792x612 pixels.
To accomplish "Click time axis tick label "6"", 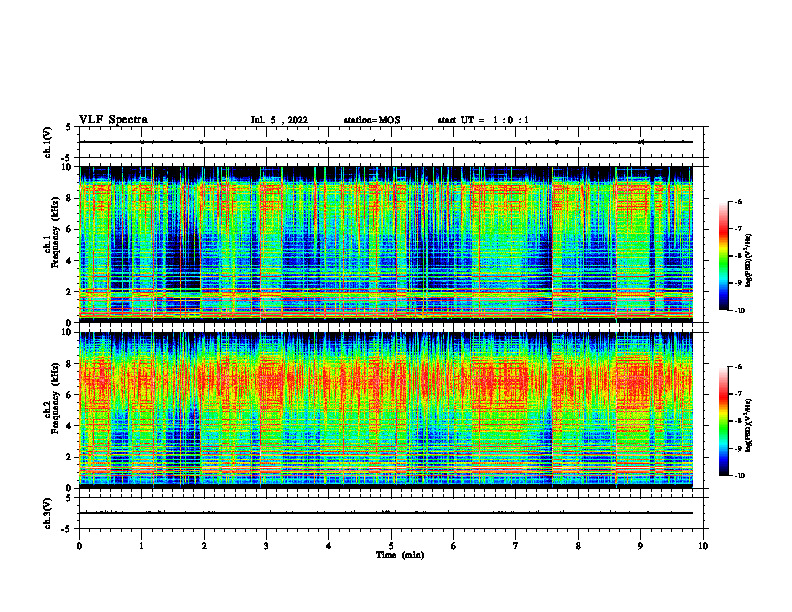I will pos(454,546).
